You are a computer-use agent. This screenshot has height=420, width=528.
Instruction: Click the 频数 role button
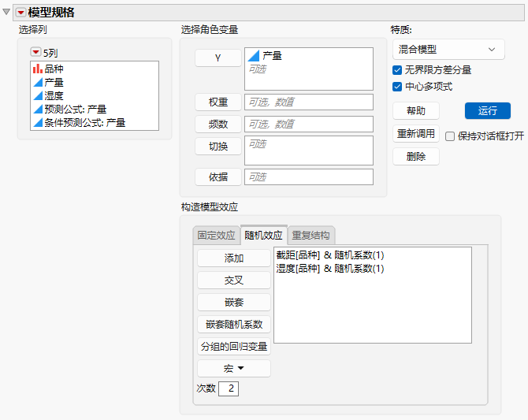click(218, 125)
